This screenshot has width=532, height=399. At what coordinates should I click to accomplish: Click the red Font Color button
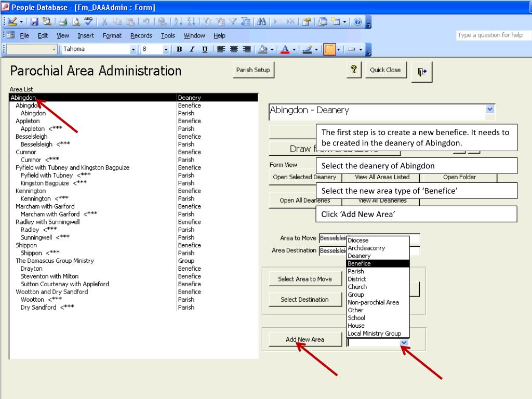tap(285, 49)
